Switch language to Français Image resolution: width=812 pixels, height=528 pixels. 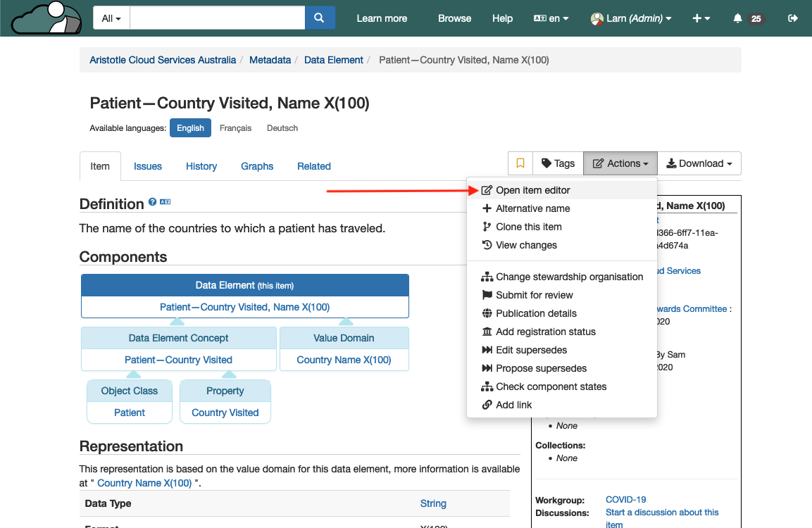pyautogui.click(x=235, y=128)
